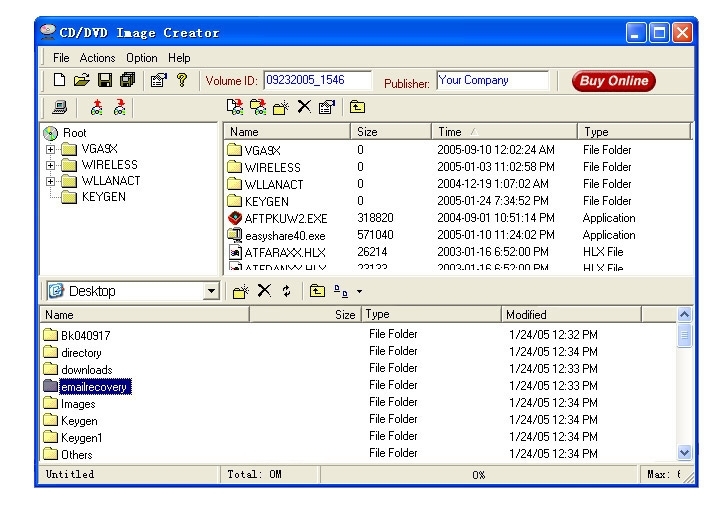
Task: Expand the VGA9X tree node
Action: 51,149
